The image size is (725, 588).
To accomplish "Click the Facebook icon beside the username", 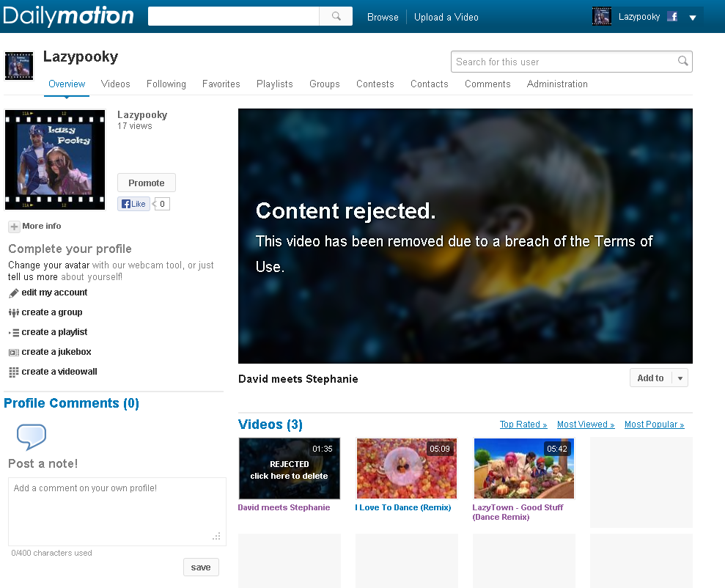I will (x=672, y=17).
